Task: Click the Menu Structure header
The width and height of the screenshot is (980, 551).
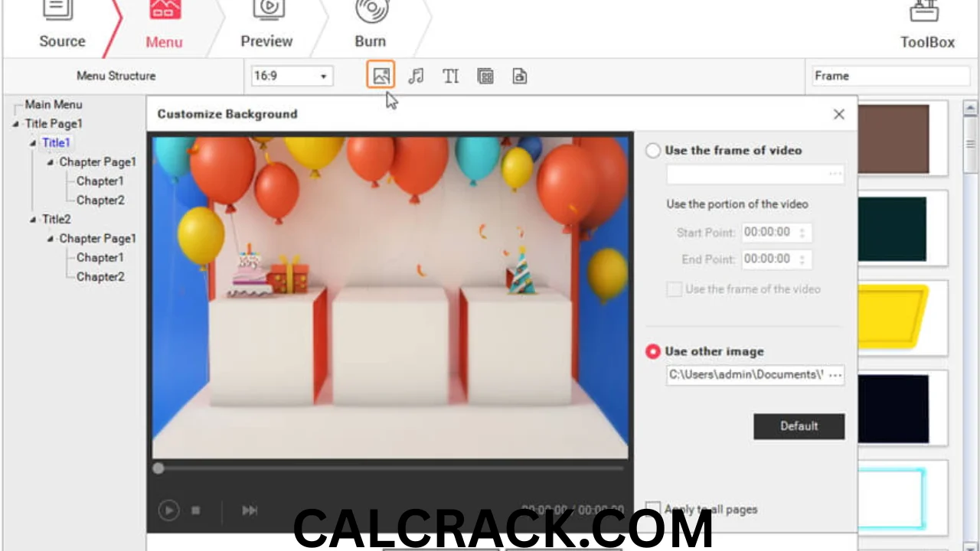Action: [116, 76]
